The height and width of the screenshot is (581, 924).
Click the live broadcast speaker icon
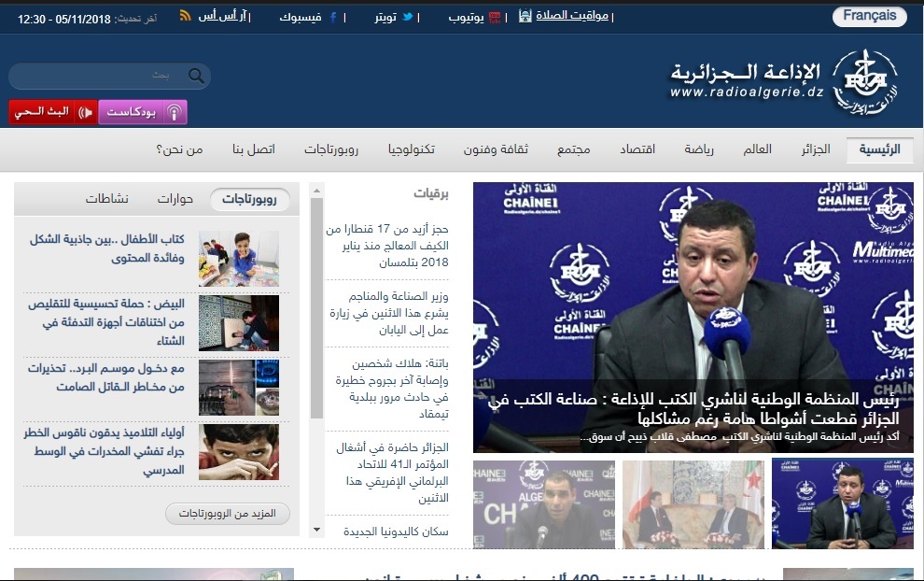[x=85, y=112]
